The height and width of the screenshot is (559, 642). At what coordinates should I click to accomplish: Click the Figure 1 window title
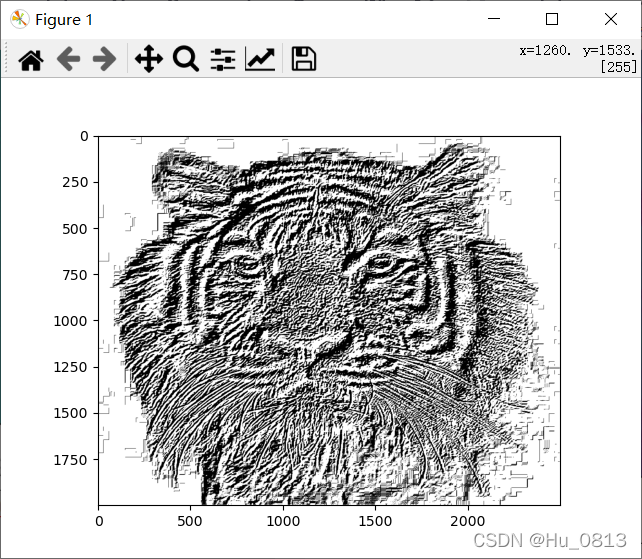click(64, 20)
